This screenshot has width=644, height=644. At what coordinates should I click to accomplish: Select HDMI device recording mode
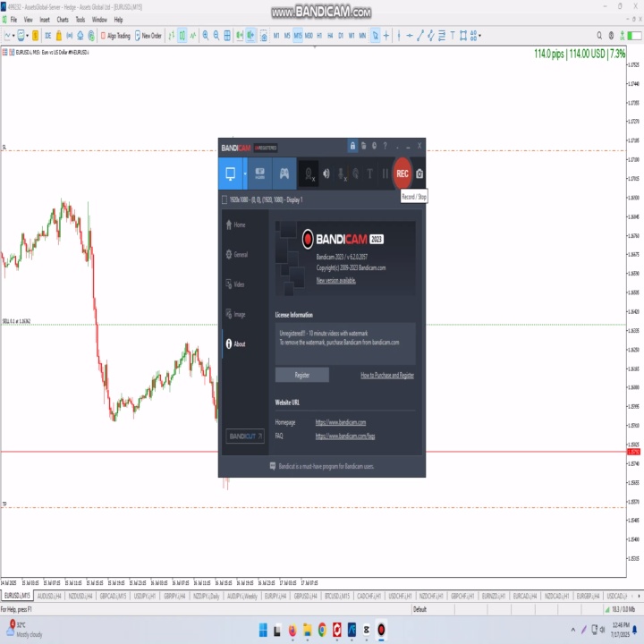(260, 174)
